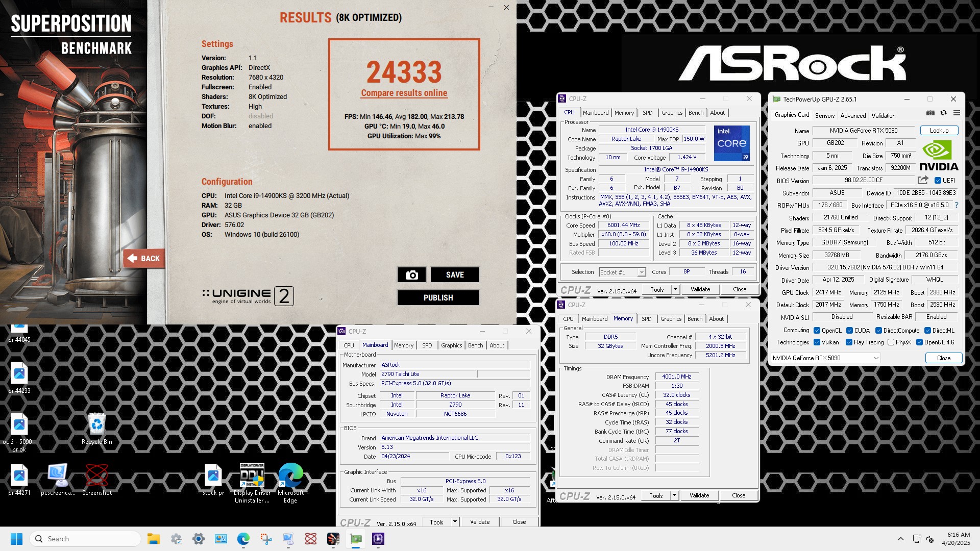980x551 pixels.
Task: Click the BACK button in Superposition
Action: click(144, 259)
